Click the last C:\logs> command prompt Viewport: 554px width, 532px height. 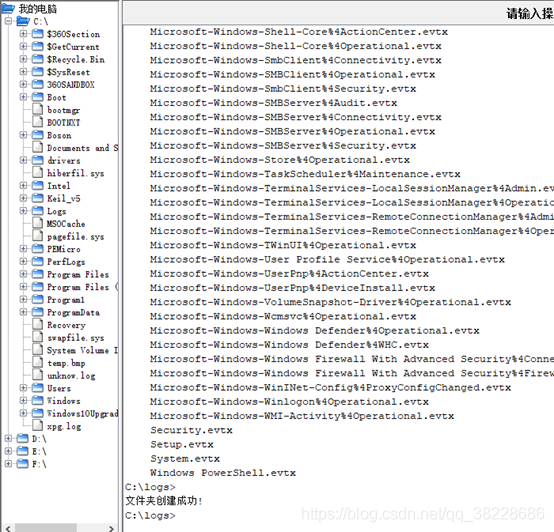(x=150, y=515)
